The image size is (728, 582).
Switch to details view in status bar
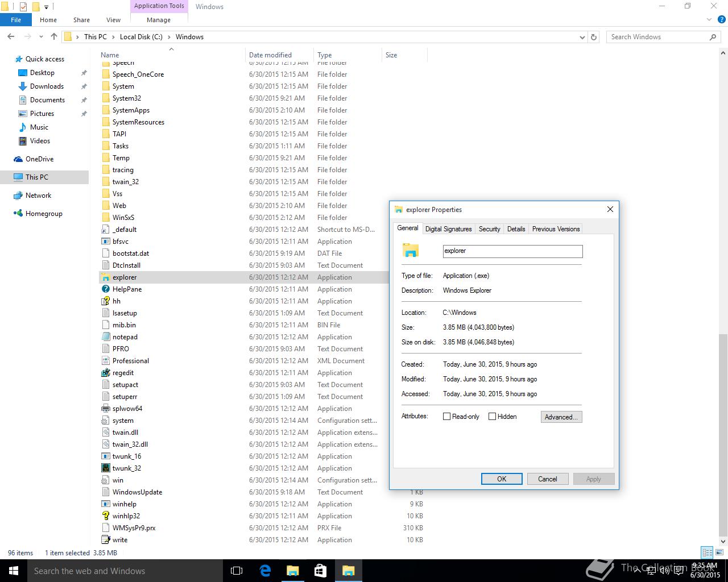tap(707, 552)
